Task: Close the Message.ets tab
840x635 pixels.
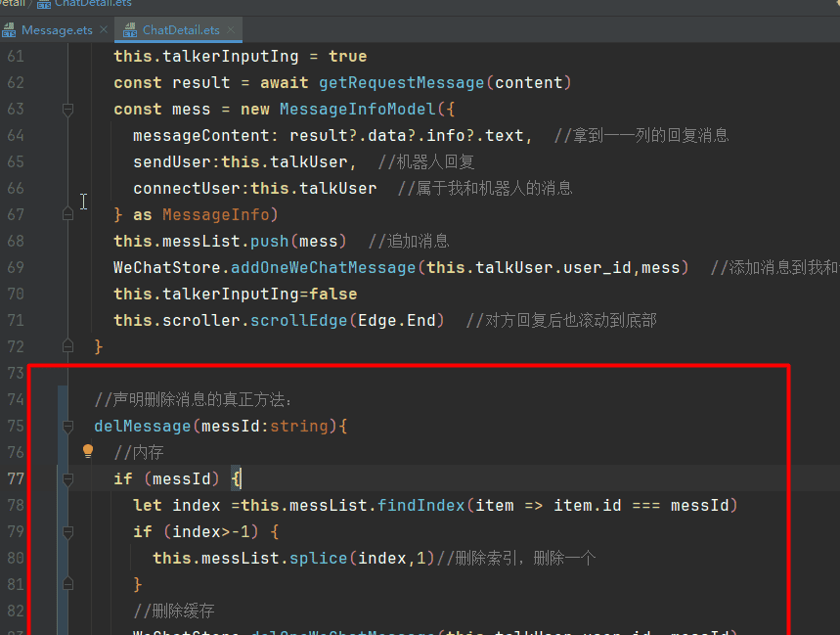Action: pyautogui.click(x=104, y=30)
